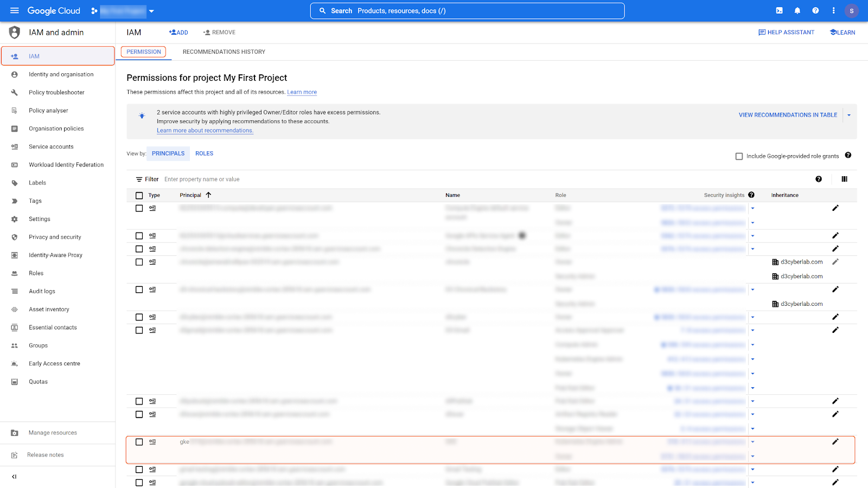
Task: Enable Include Google-provided role grants
Action: click(x=739, y=156)
